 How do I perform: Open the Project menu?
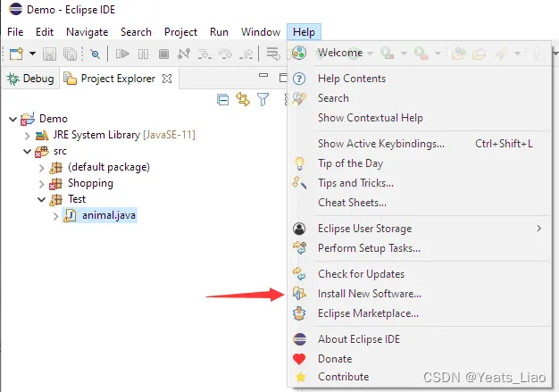(x=180, y=32)
